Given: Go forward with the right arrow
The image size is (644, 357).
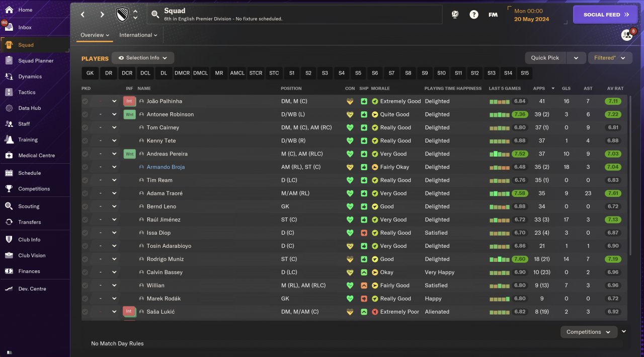Looking at the screenshot, I should pos(102,15).
